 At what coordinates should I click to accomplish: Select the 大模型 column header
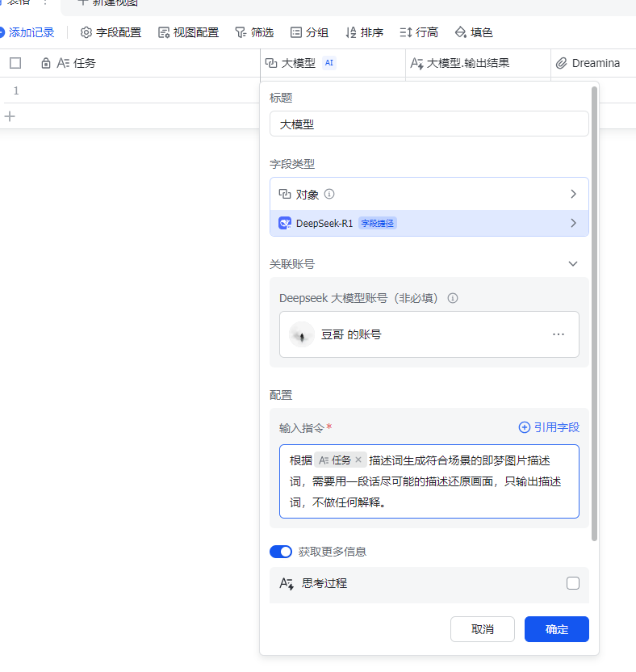click(x=333, y=64)
